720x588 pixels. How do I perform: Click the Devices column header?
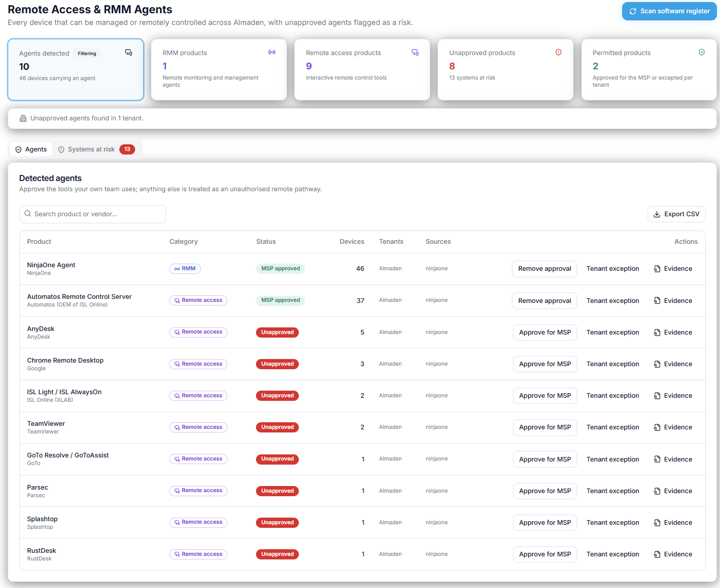(352, 242)
